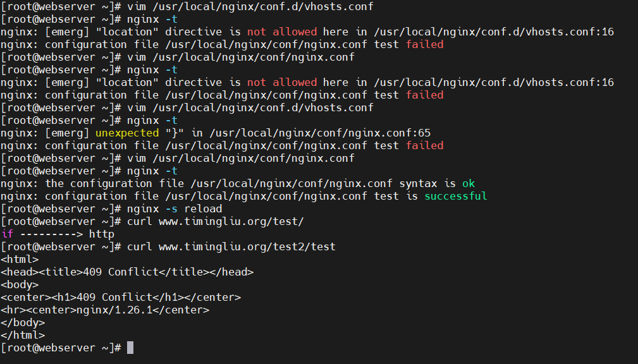Click the green 'ok' syntax result

point(469,183)
